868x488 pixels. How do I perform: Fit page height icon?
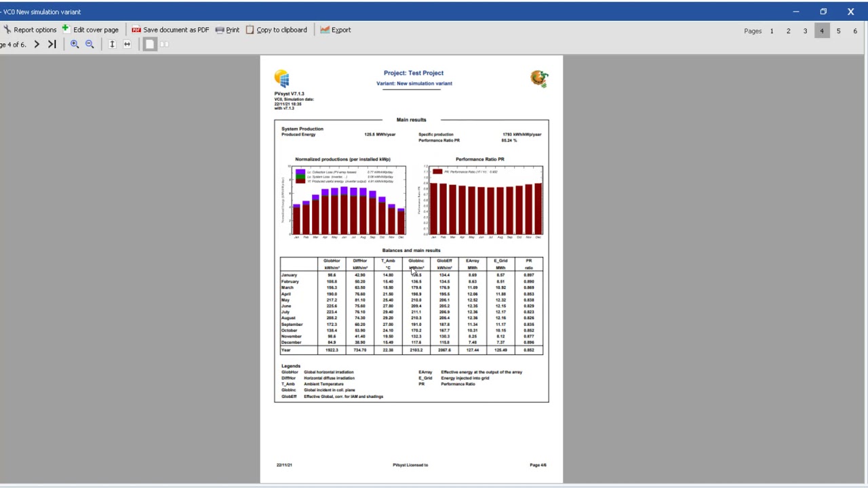pos(112,45)
